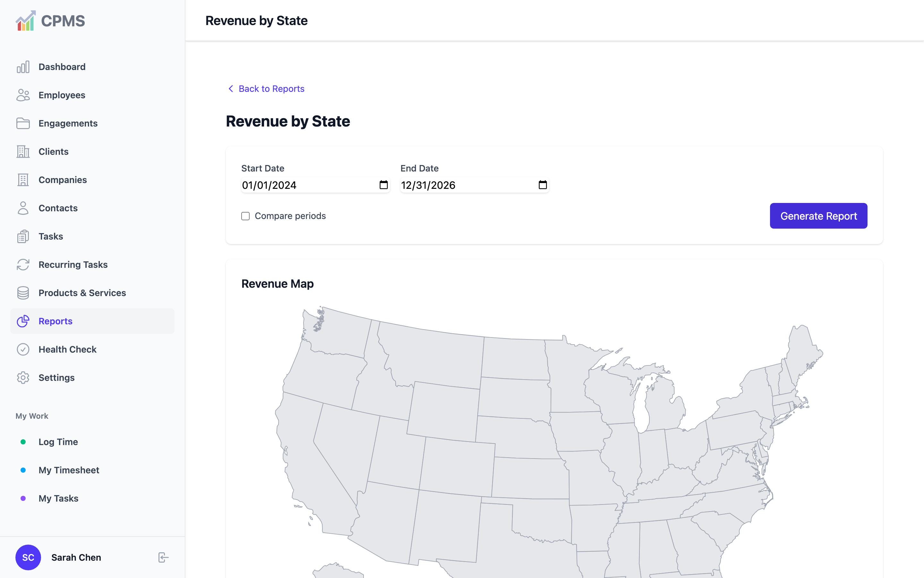This screenshot has width=924, height=578.
Task: Click Kansas on the revenue map
Action: 531,478
